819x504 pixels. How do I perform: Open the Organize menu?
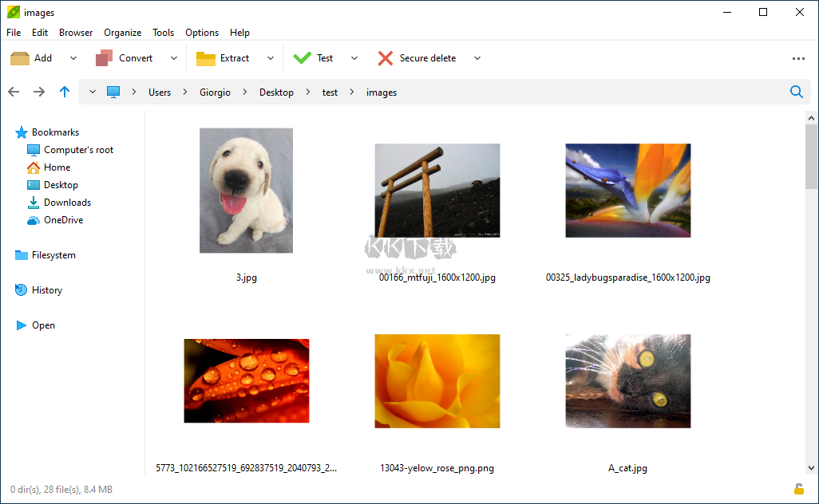pos(122,33)
